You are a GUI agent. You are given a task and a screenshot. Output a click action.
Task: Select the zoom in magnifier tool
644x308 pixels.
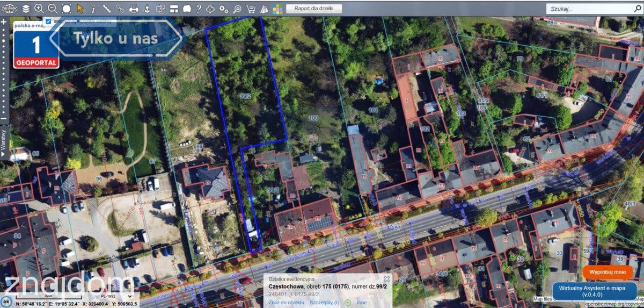(39, 8)
